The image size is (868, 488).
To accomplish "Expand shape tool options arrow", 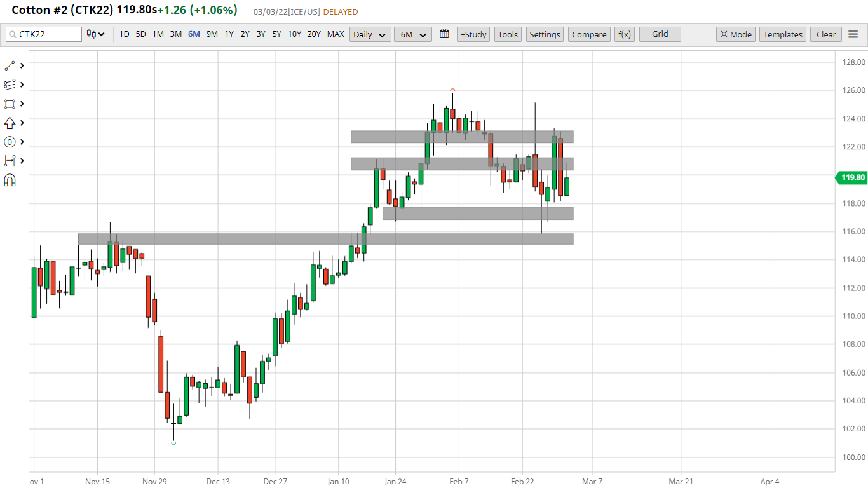I will [22, 104].
